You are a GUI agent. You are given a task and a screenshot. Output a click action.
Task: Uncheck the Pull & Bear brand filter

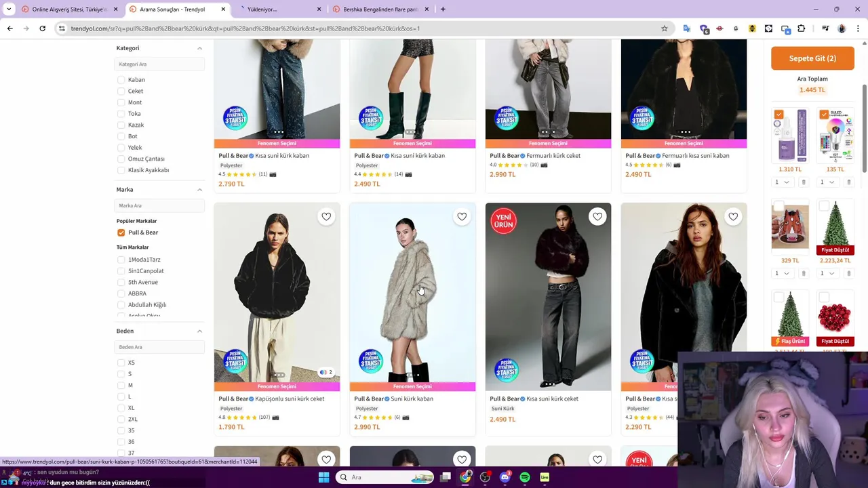pyautogui.click(x=121, y=232)
